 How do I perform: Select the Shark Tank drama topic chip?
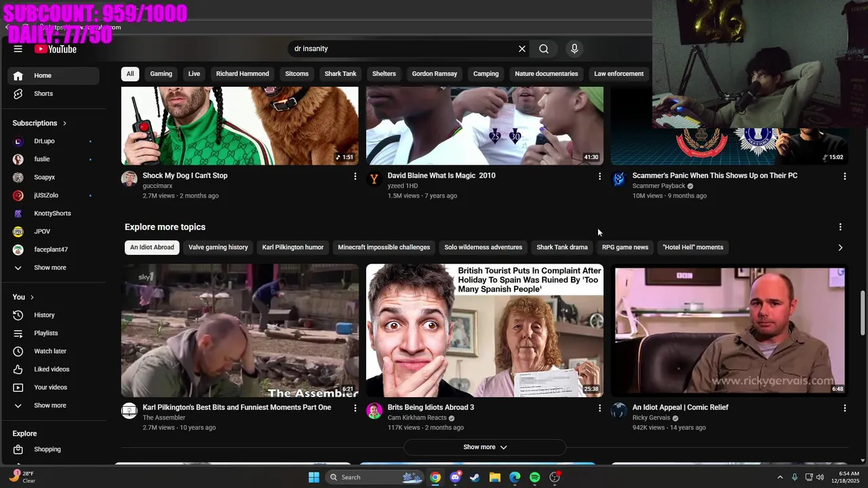tap(562, 247)
